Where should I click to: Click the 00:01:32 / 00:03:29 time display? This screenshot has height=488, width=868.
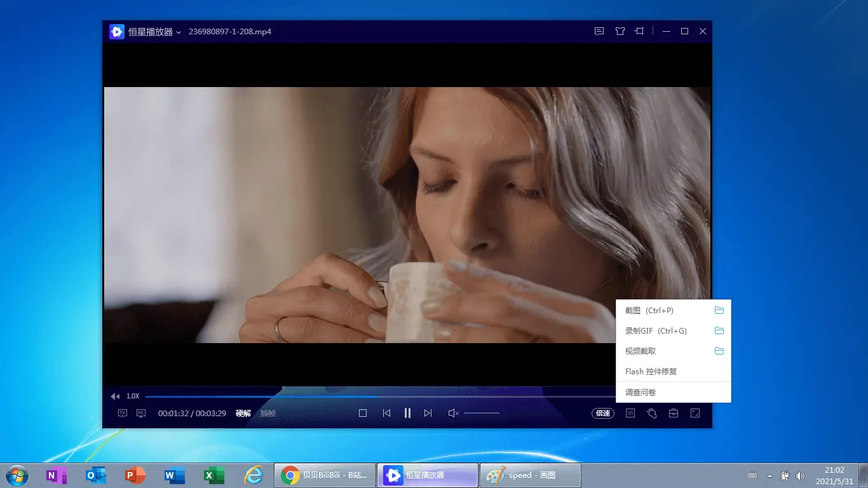(192, 413)
